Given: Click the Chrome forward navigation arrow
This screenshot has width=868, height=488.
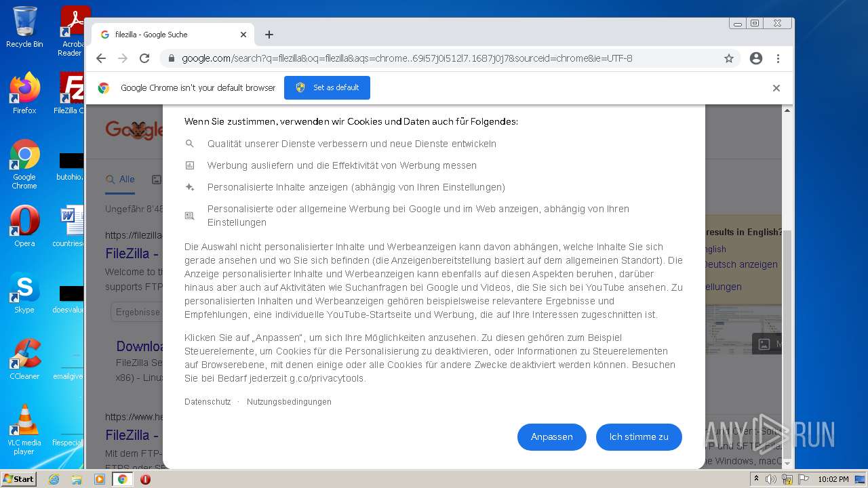Looking at the screenshot, I should tap(123, 58).
